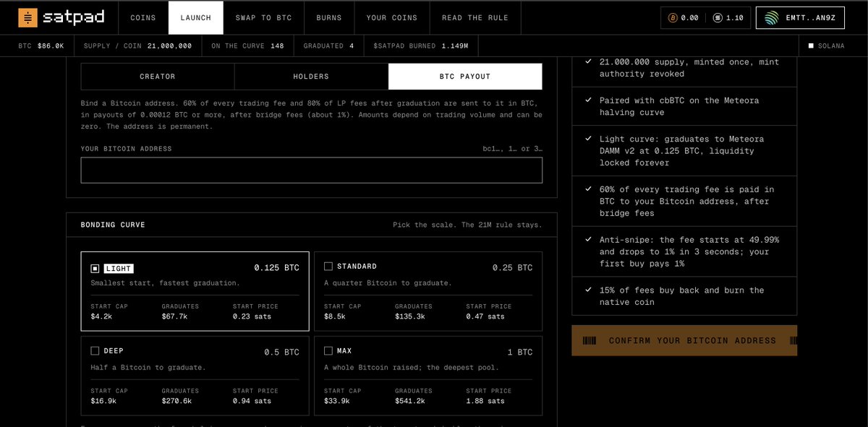Open the BURNS navigation item
This screenshot has width=868, height=427.
[x=329, y=17]
